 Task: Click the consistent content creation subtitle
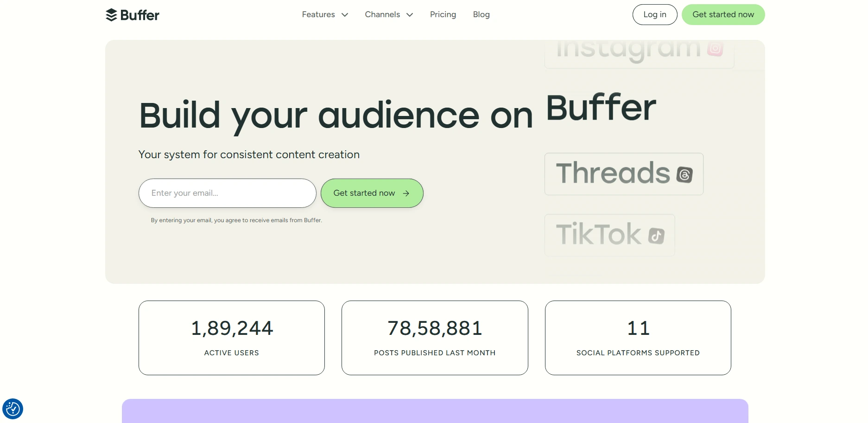point(249,154)
